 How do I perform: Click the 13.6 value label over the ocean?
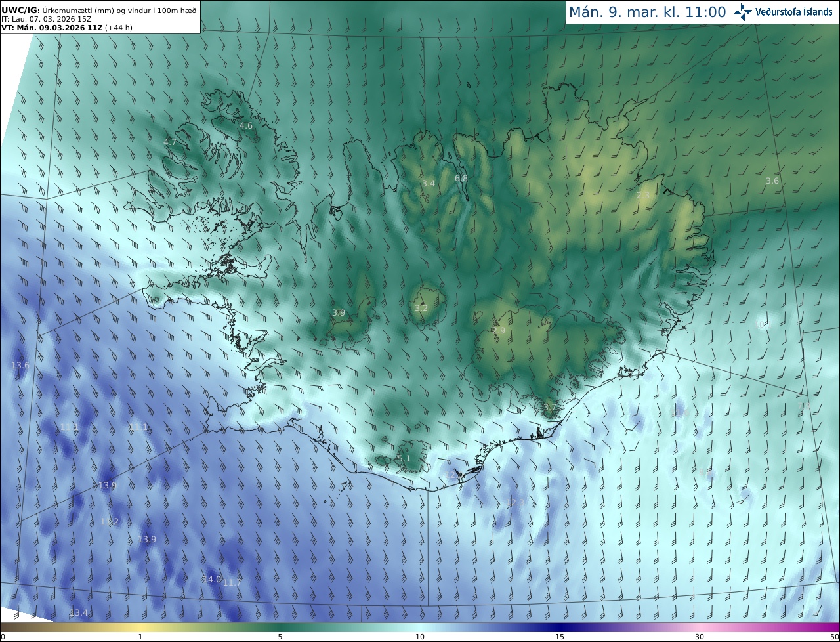(x=20, y=366)
